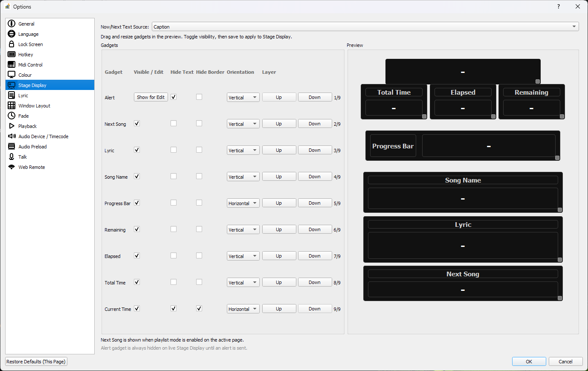The height and width of the screenshot is (371, 588).
Task: Uncheck Visible for Next Song gadget
Action: point(136,123)
